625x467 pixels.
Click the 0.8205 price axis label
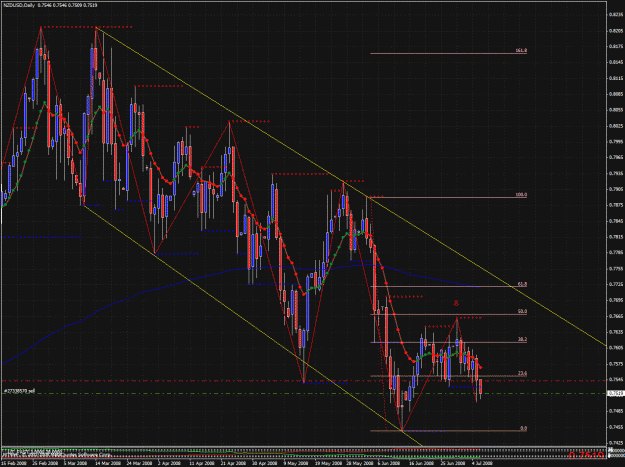(x=616, y=31)
